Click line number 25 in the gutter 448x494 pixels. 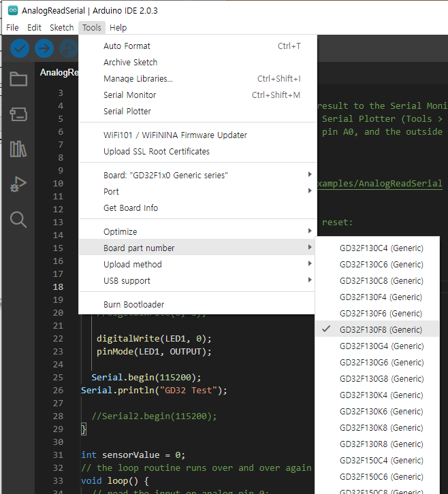pos(58,378)
